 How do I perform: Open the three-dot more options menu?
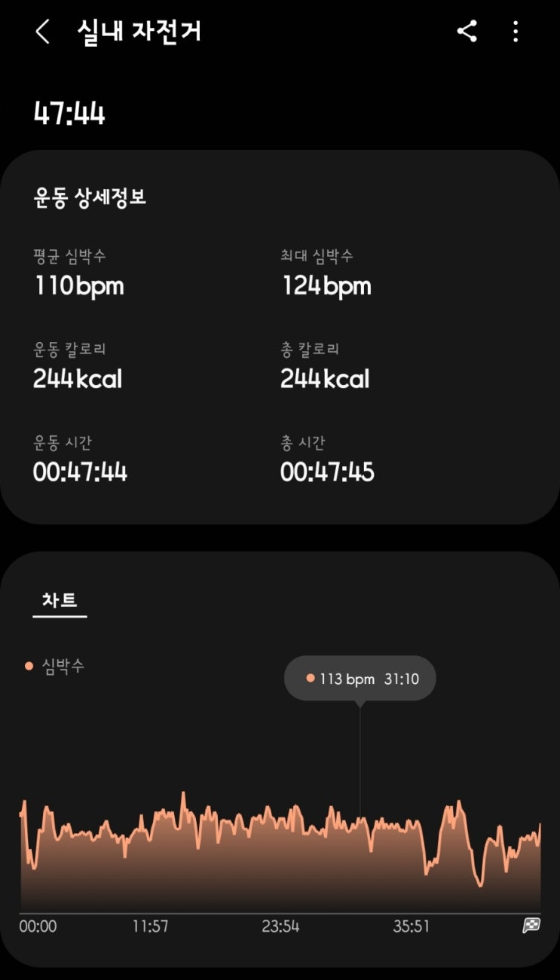[x=516, y=32]
